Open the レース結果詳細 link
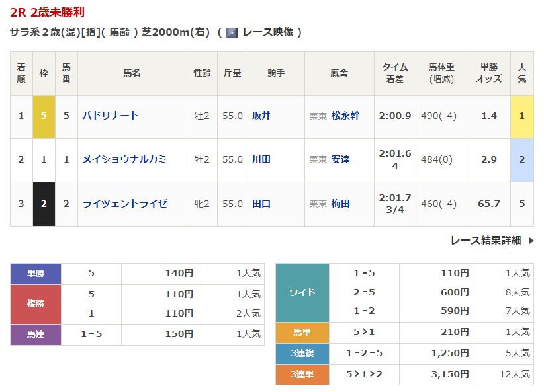Image resolution: width=544 pixels, height=392 pixels. click(x=486, y=241)
